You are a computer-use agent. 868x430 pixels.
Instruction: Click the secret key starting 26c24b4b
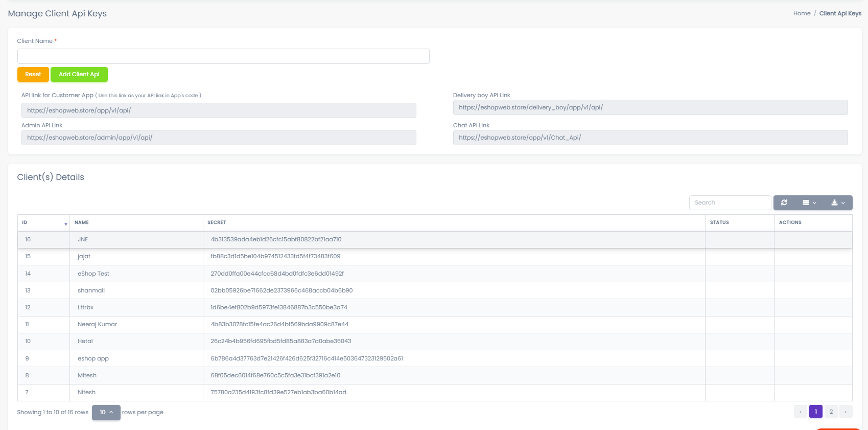click(x=281, y=341)
